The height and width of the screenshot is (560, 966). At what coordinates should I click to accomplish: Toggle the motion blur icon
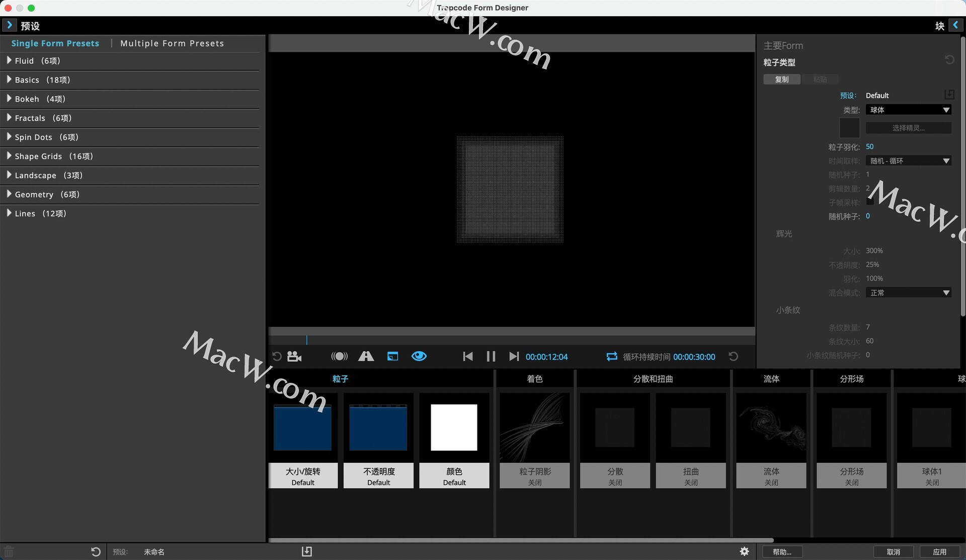click(340, 356)
